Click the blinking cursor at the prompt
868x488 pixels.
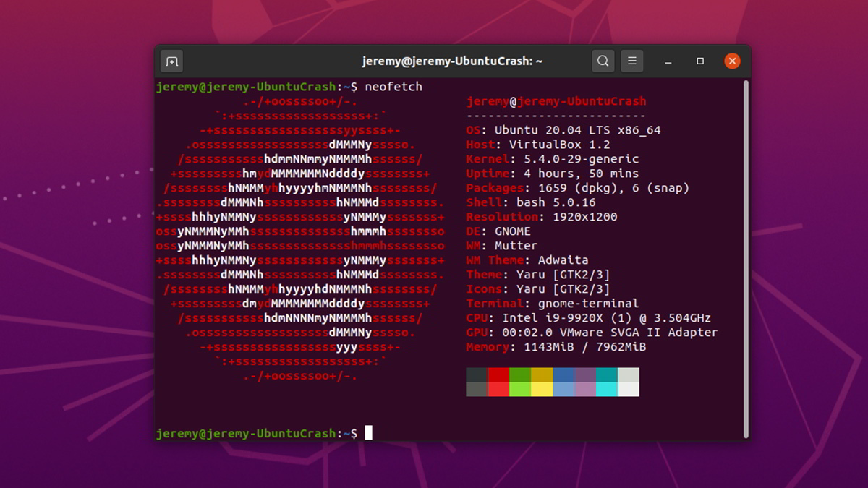click(370, 432)
